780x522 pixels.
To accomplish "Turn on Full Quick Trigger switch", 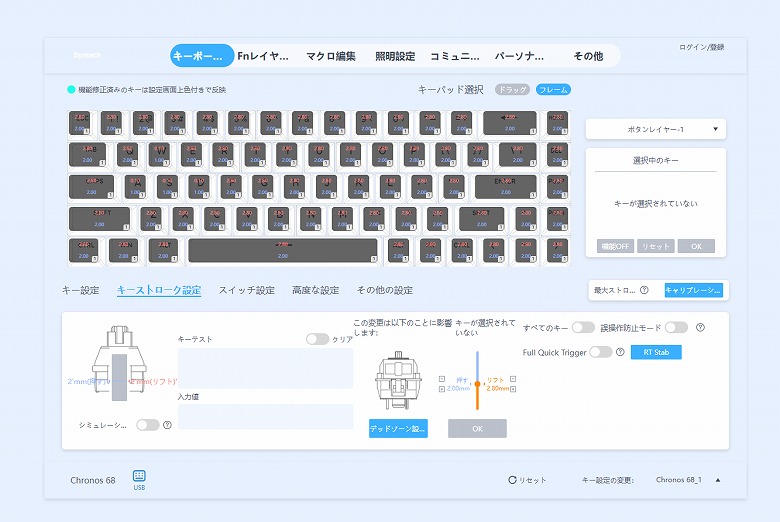I will pos(601,352).
